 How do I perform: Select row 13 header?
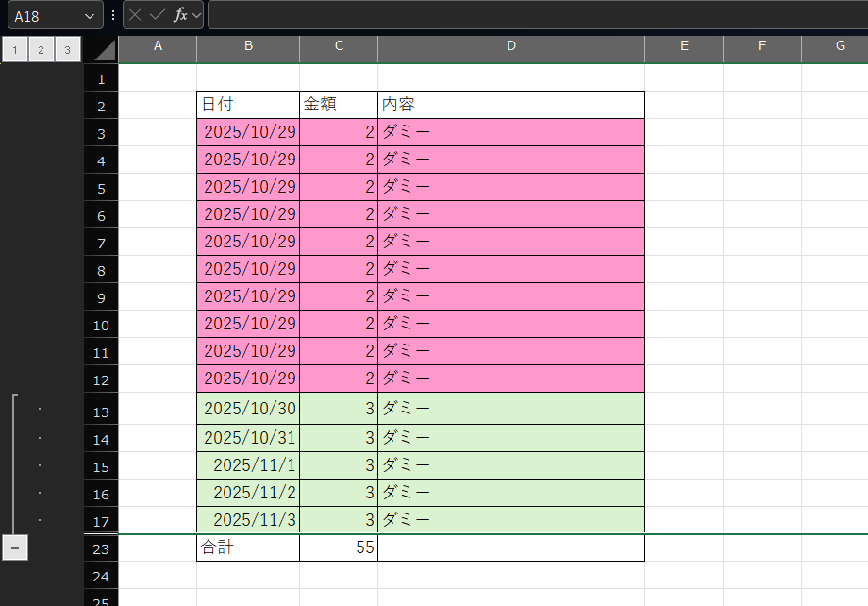pos(101,412)
